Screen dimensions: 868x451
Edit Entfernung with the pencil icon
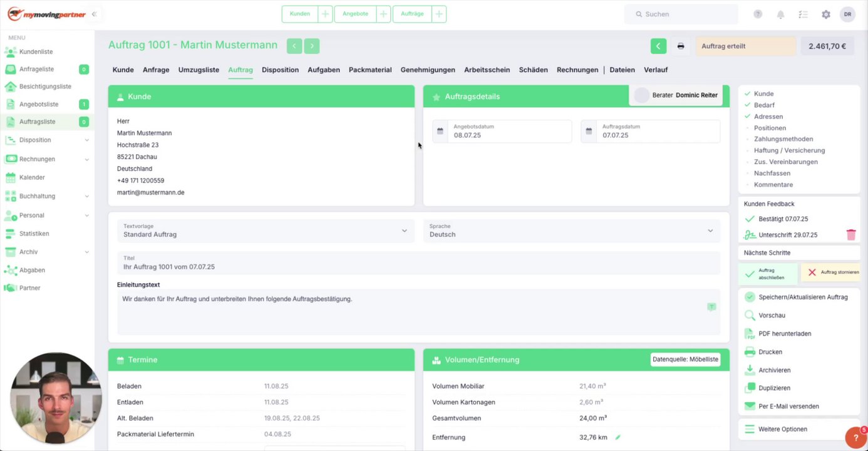(617, 437)
